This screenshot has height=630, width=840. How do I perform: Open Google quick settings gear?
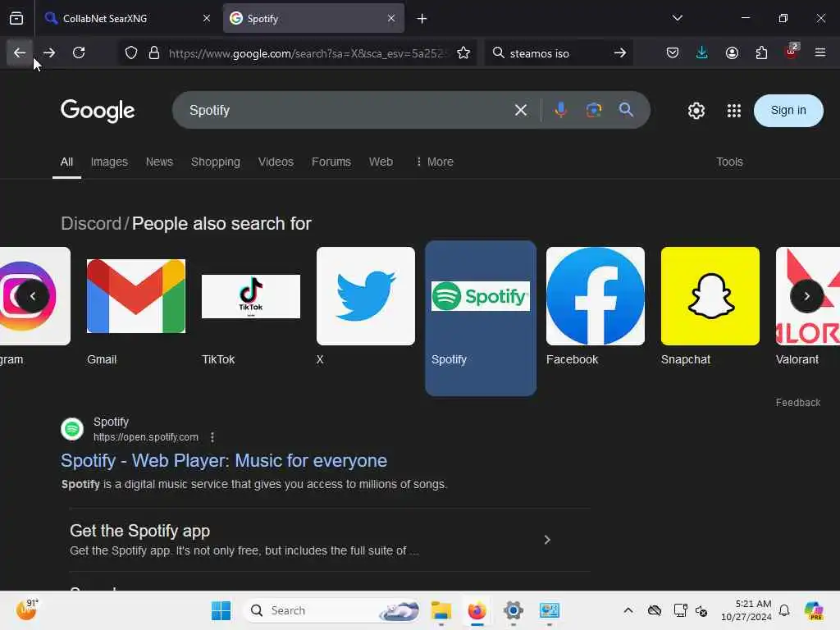pos(696,111)
